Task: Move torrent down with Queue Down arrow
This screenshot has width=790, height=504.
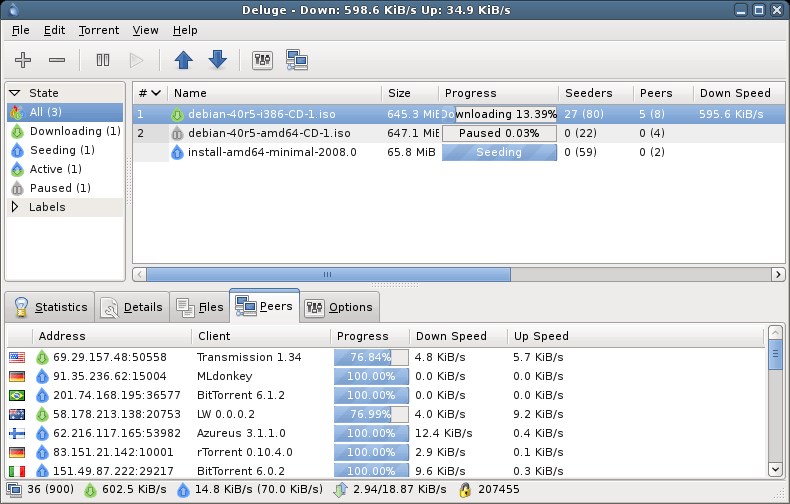Action: [218, 59]
